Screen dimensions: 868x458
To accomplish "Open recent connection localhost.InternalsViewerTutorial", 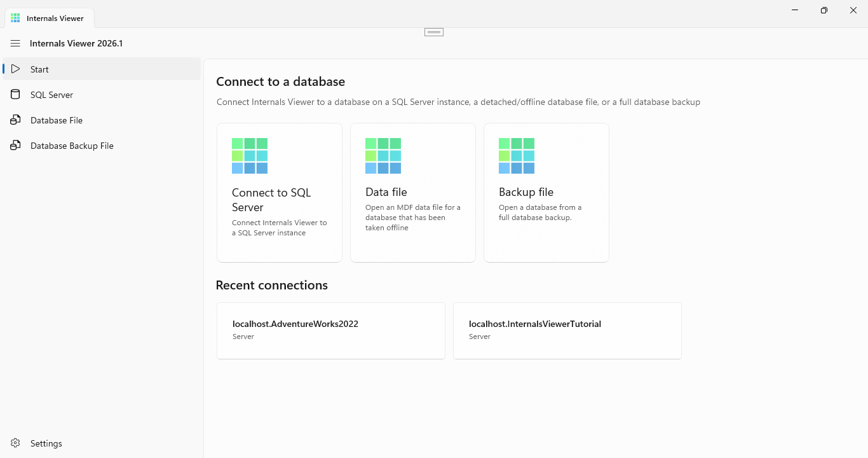I will point(567,331).
